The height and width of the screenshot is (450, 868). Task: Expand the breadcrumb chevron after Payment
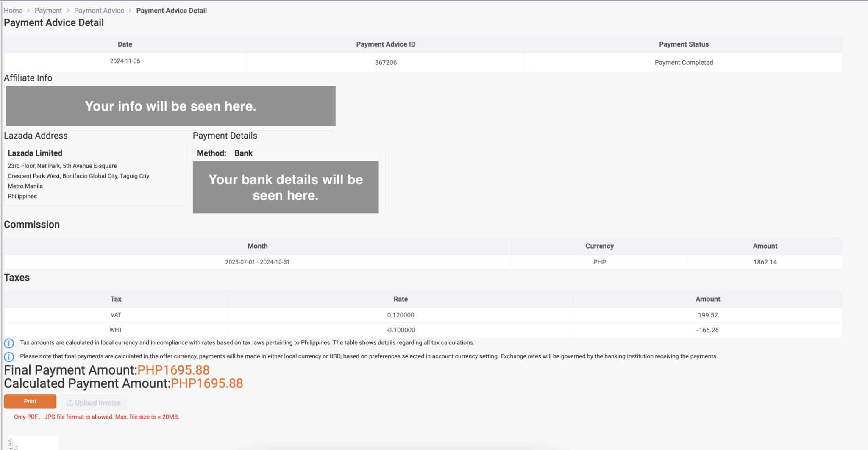tap(67, 10)
